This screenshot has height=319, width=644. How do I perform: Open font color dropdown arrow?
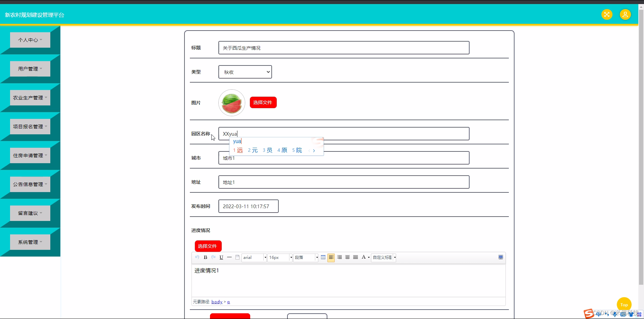[369, 258]
